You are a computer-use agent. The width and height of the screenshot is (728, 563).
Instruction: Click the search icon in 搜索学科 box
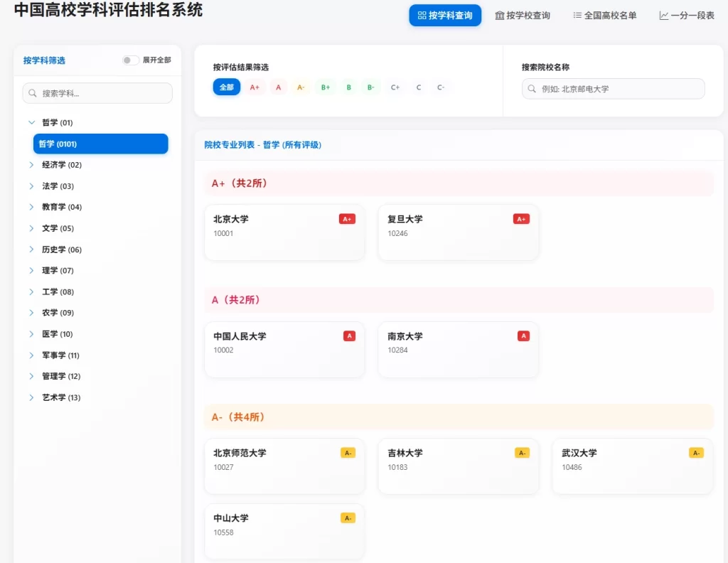(33, 93)
